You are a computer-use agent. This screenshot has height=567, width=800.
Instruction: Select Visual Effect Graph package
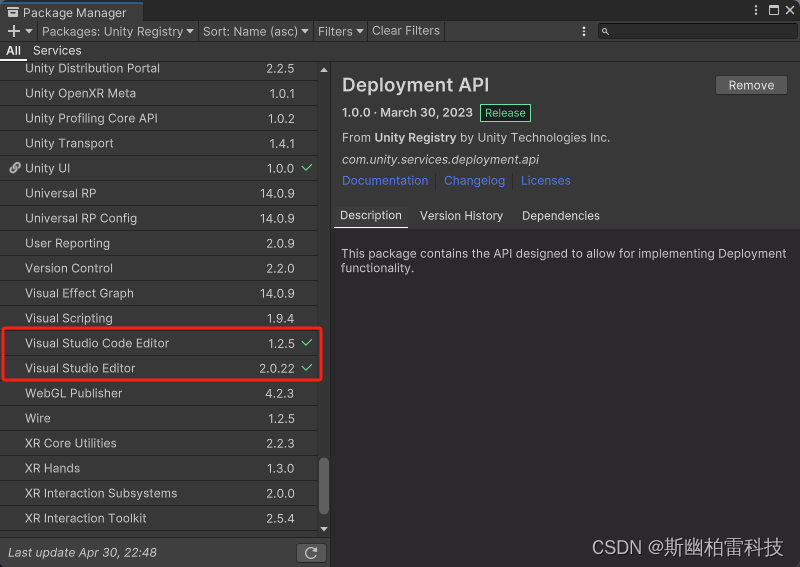pos(158,293)
